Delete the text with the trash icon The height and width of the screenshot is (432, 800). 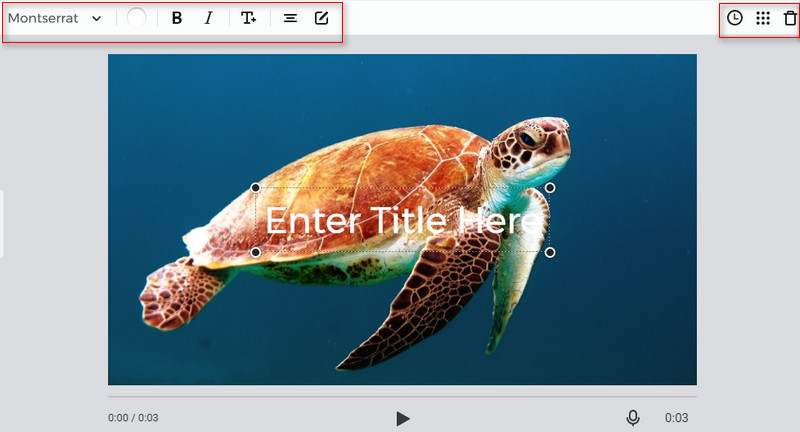(x=790, y=18)
